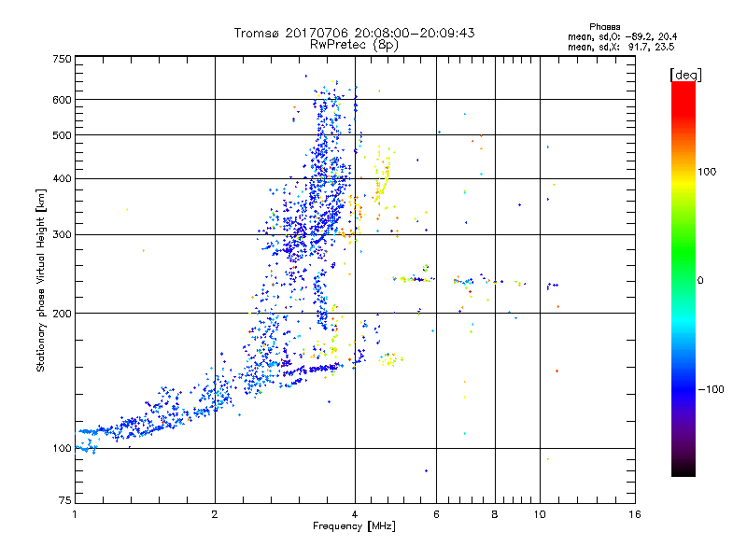Click the y-axis tick label '100'
The image size is (747, 560).
[x=62, y=449]
